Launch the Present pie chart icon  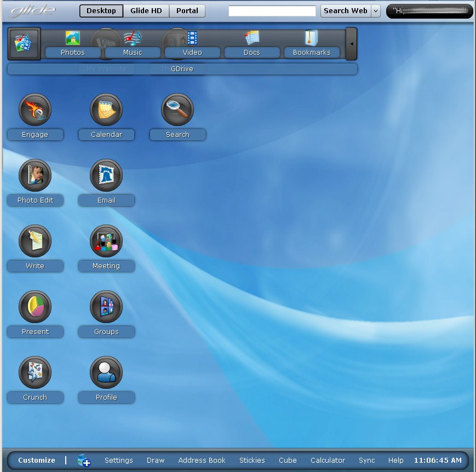(x=35, y=307)
